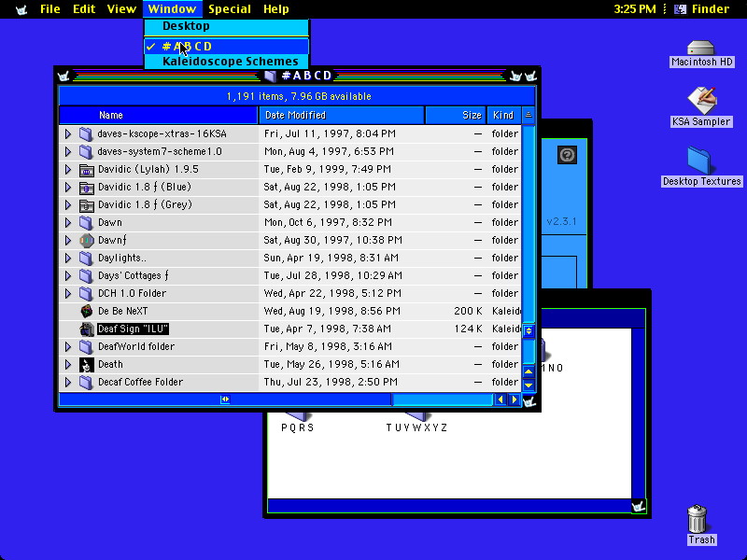The width and height of the screenshot is (747, 560).
Task: Click the Daylights.. folder icon
Action: (86, 259)
